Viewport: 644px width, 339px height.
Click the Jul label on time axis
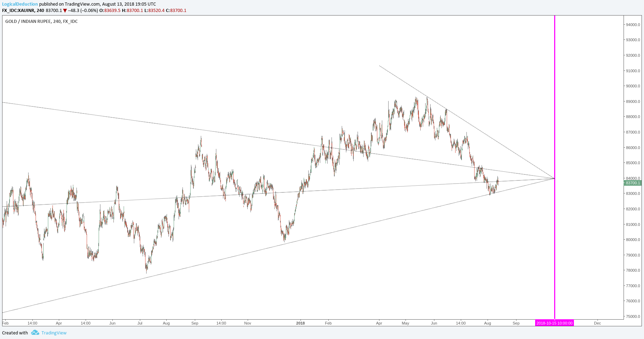140,323
